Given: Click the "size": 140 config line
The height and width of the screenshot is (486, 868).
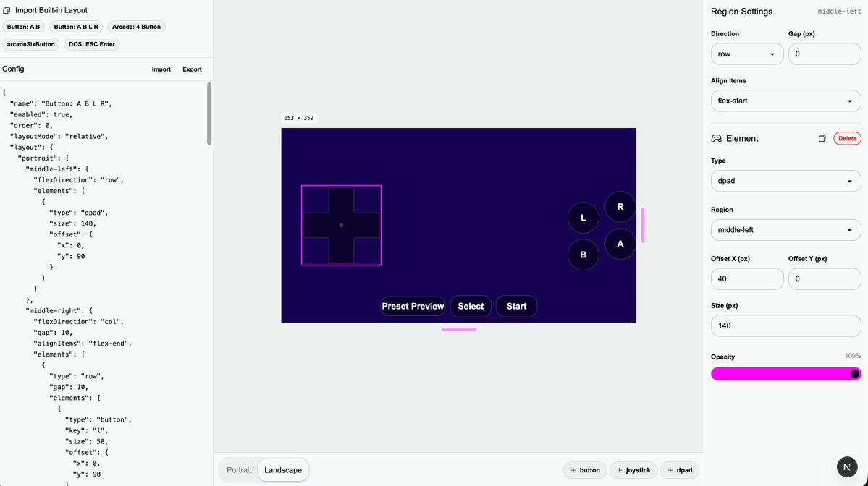Looking at the screenshot, I should point(72,223).
